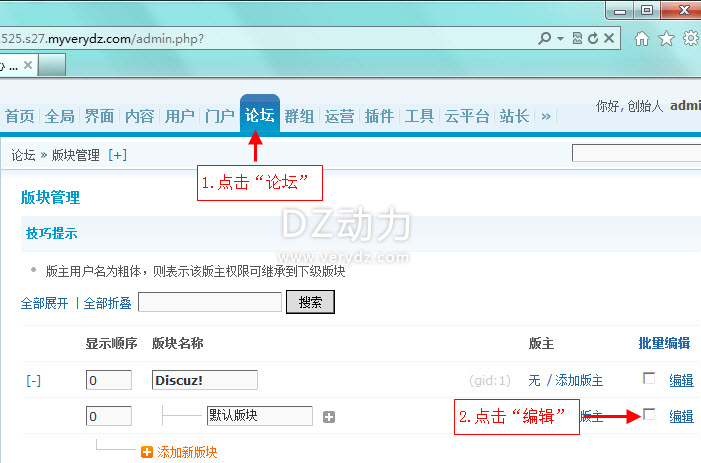Collapse the Discuz! category with [-]
The width and height of the screenshot is (701, 463).
pos(34,380)
